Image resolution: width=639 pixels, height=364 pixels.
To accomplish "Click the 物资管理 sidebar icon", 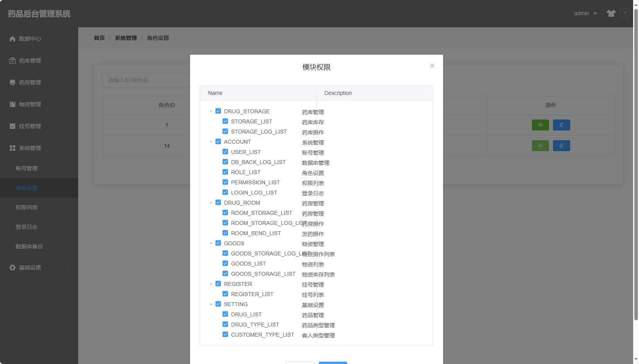I will coord(13,104).
